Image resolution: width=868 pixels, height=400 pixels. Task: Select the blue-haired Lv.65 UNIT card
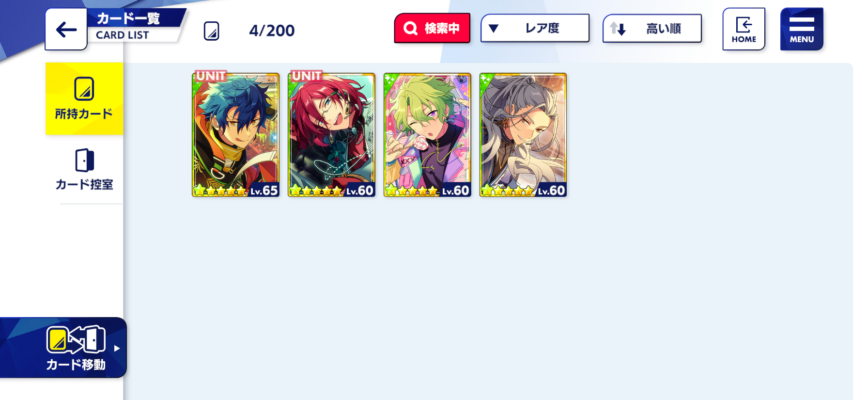coord(235,134)
